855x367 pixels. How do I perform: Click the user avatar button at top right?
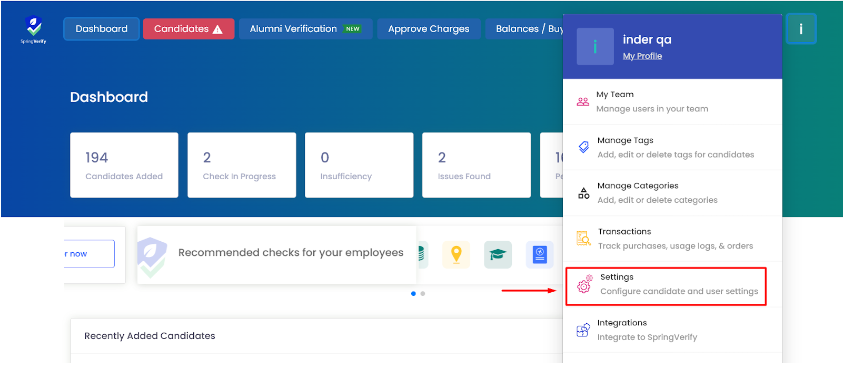click(x=801, y=29)
